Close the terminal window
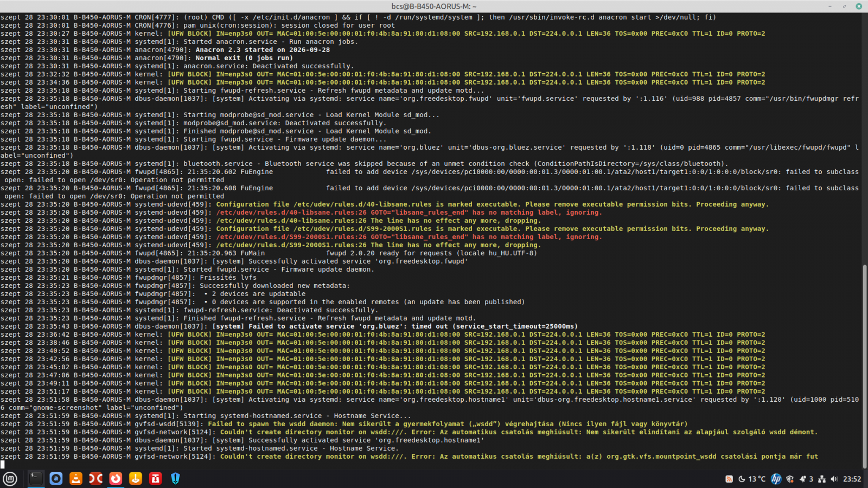This screenshot has width=868, height=488. pyautogui.click(x=859, y=6)
